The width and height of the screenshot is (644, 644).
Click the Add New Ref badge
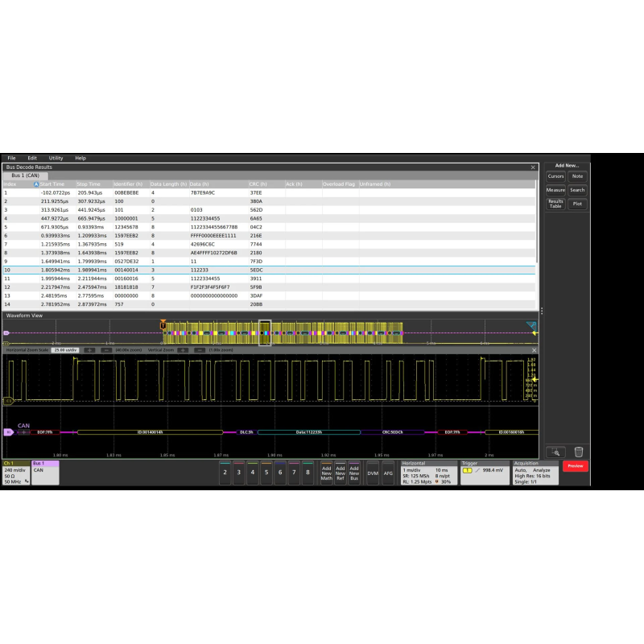point(341,474)
